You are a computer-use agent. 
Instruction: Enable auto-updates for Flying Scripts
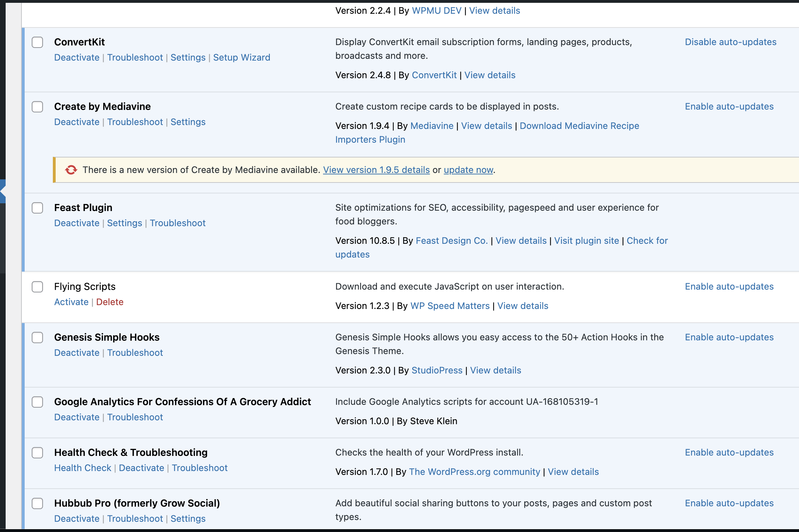click(729, 286)
